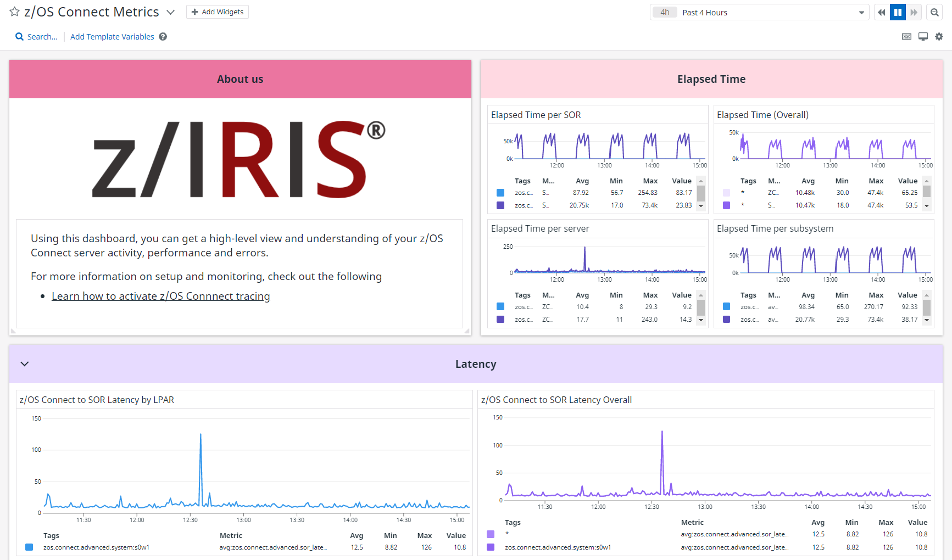Click Add Template Variables link
The width and height of the screenshot is (952, 560).
[112, 37]
